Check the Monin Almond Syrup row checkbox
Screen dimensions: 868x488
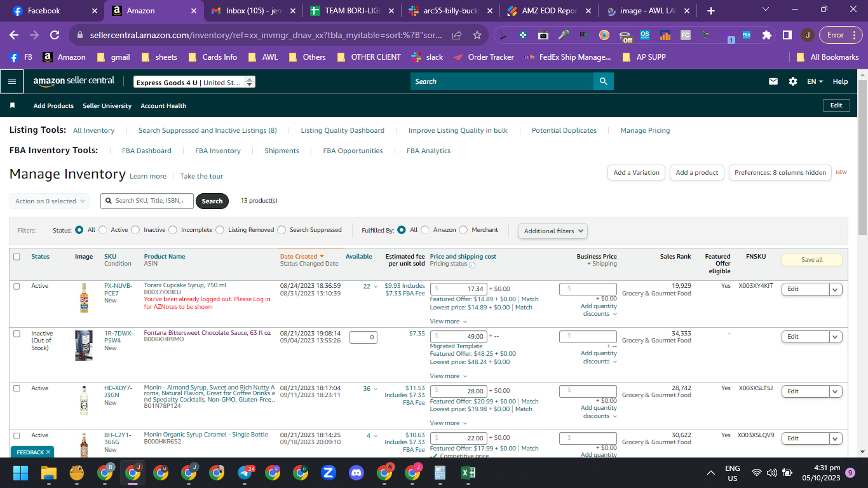click(x=17, y=388)
